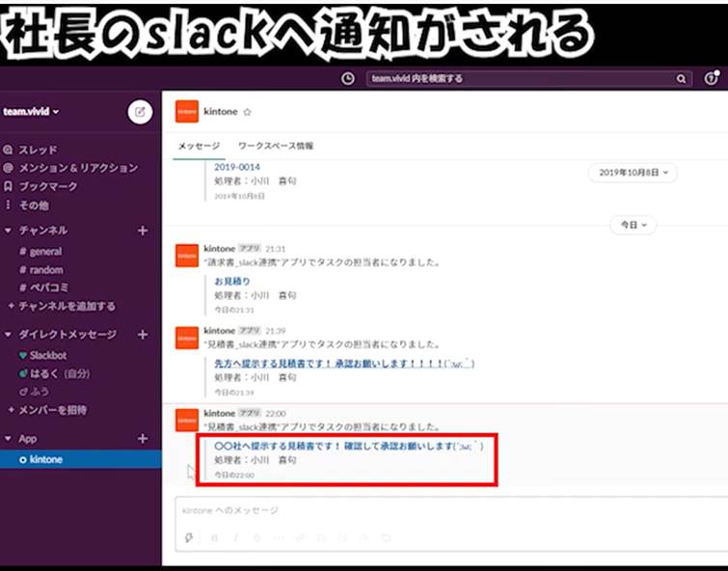Image resolution: width=728 pixels, height=571 pixels.
Task: Start new direct message plus icon
Action: click(x=143, y=335)
